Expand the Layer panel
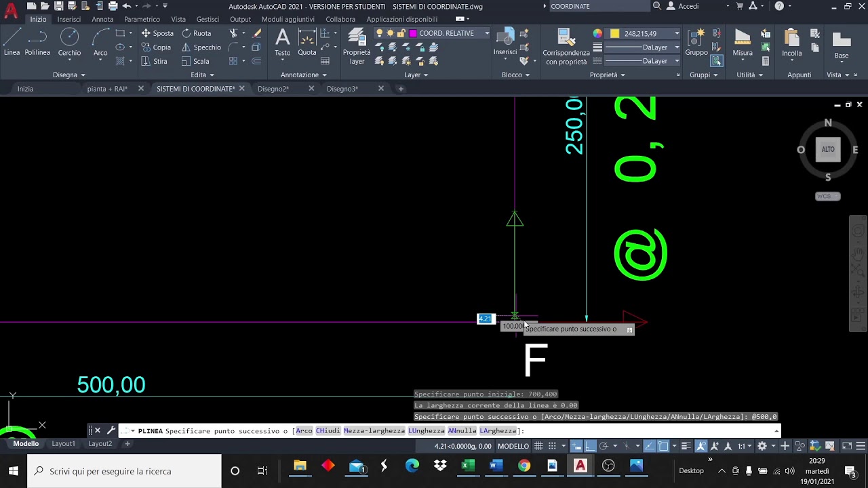The width and height of the screenshot is (868, 488). point(416,75)
